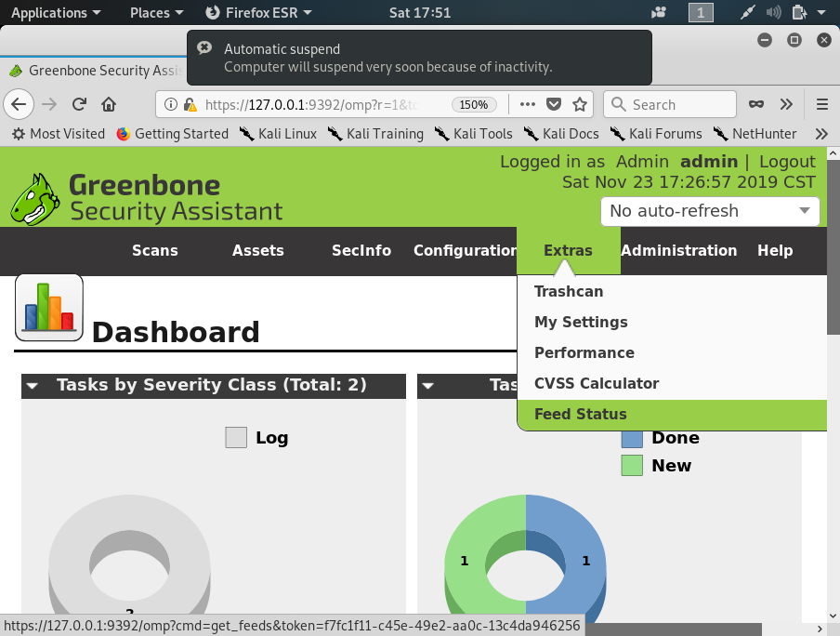The height and width of the screenshot is (636, 840).
Task: Click the insecure connection lock warning icon
Action: tap(190, 104)
